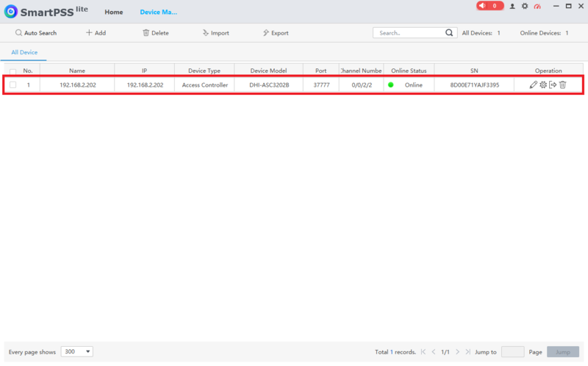Screen dimensions: 588x366
Task: Toggle select-all checkbox in table header
Action: point(12,71)
